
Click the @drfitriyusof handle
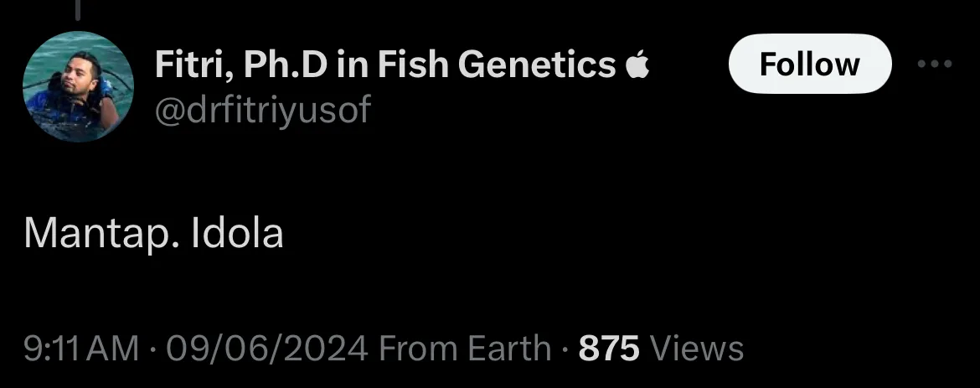click(262, 110)
